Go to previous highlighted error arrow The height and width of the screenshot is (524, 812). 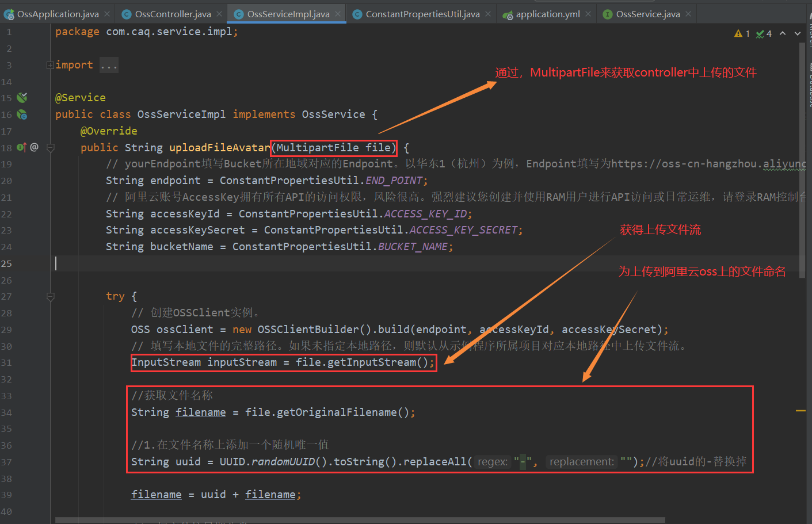[783, 33]
